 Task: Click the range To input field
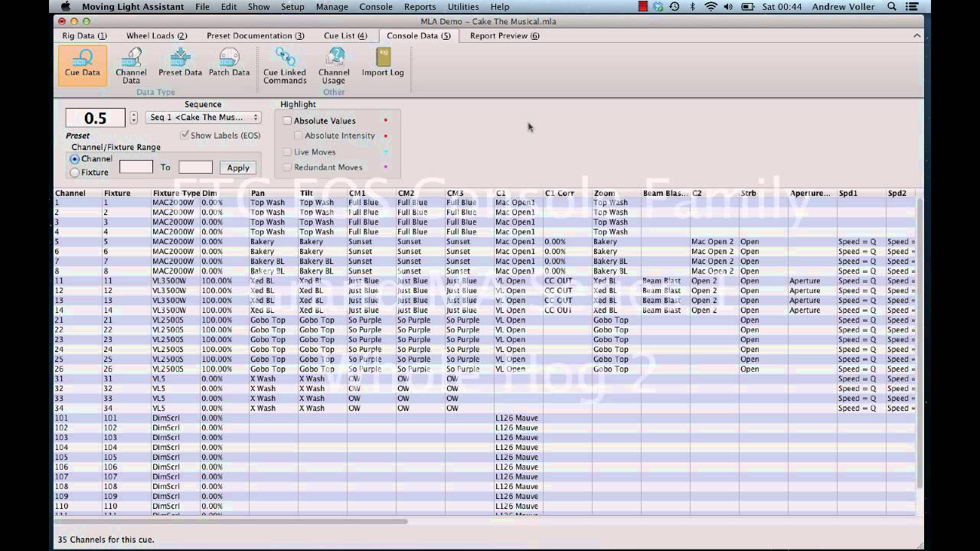coord(195,167)
